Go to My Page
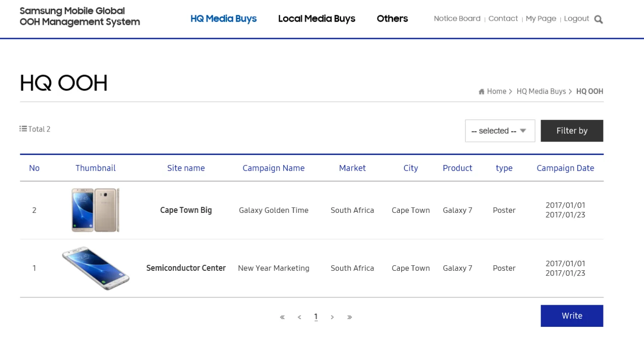644x348 pixels. [541, 19]
